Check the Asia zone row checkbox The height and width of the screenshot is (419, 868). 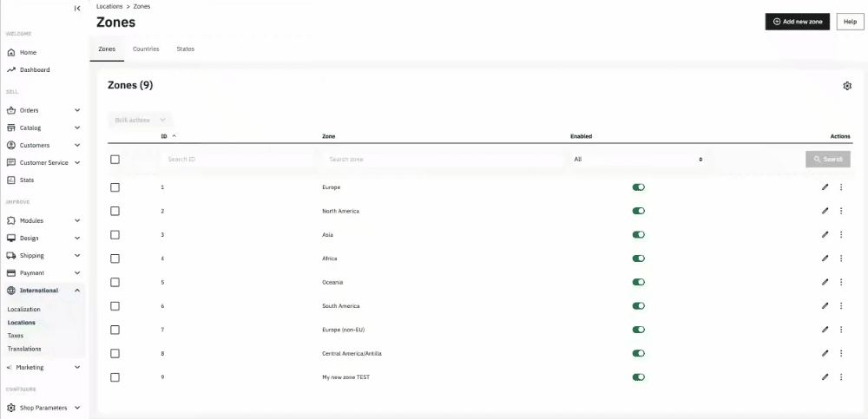click(115, 235)
